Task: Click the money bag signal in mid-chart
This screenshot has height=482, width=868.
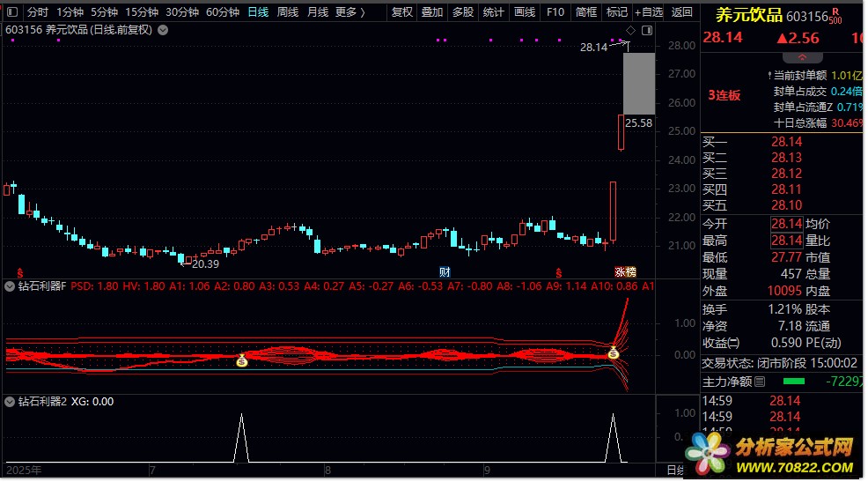Action: [242, 360]
